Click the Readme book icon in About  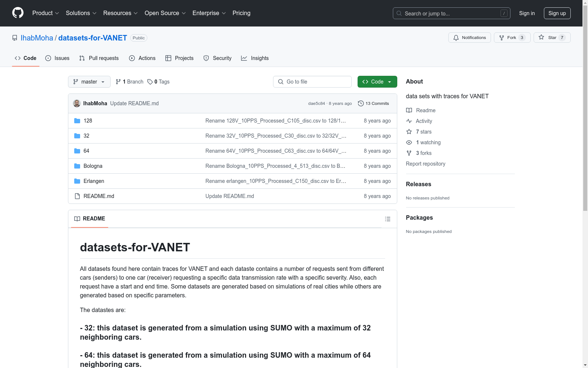(409, 110)
